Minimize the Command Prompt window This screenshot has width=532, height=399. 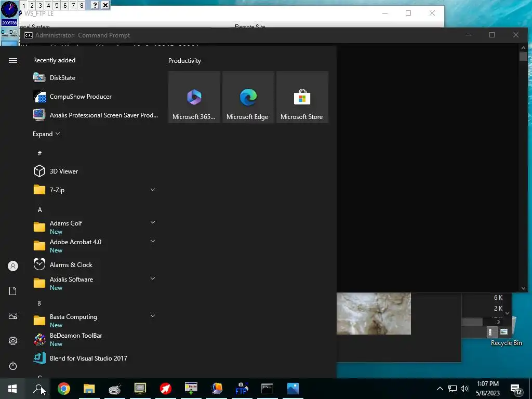[469, 35]
